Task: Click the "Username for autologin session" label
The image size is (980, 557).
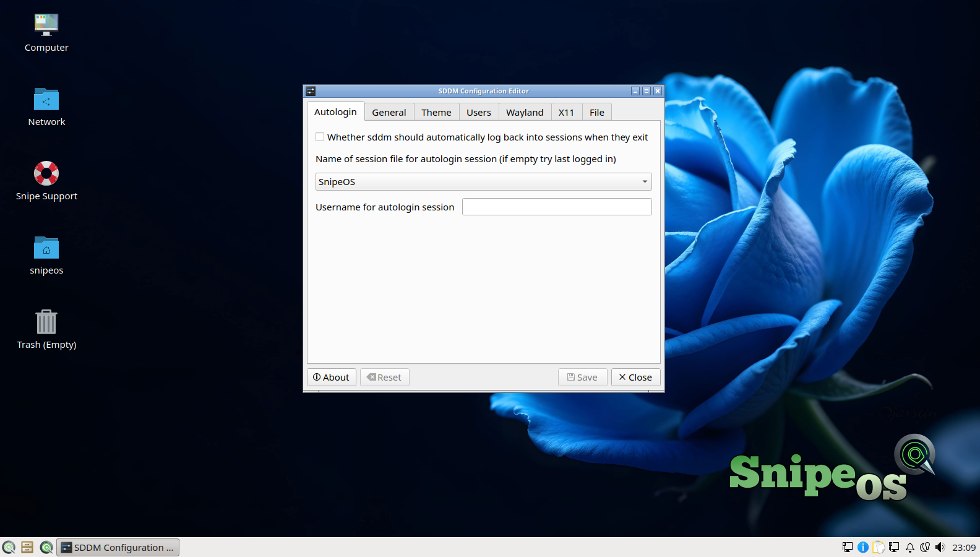Action: tap(385, 207)
